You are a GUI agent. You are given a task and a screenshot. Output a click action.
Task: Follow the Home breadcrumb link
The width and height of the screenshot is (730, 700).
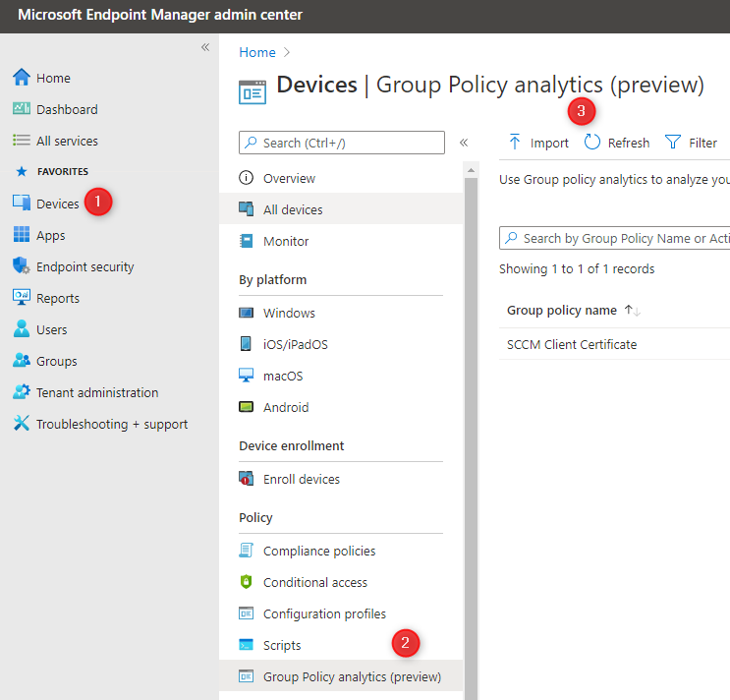point(257,52)
